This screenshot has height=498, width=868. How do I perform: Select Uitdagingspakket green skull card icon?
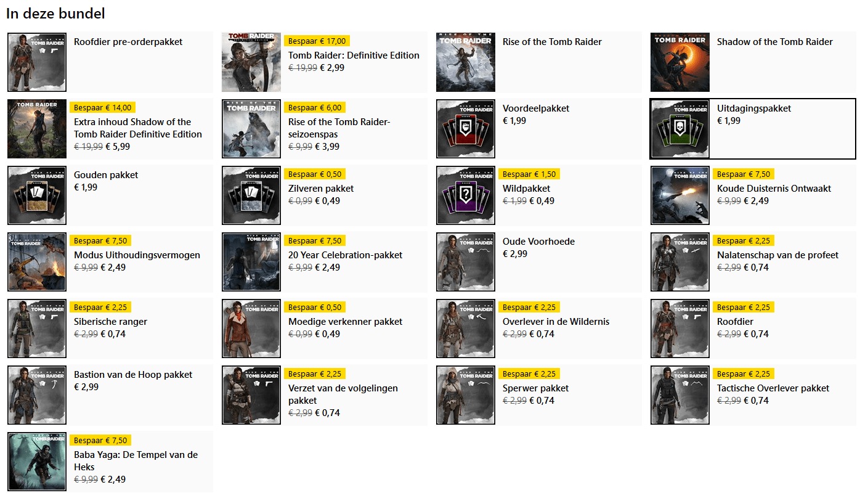(680, 129)
